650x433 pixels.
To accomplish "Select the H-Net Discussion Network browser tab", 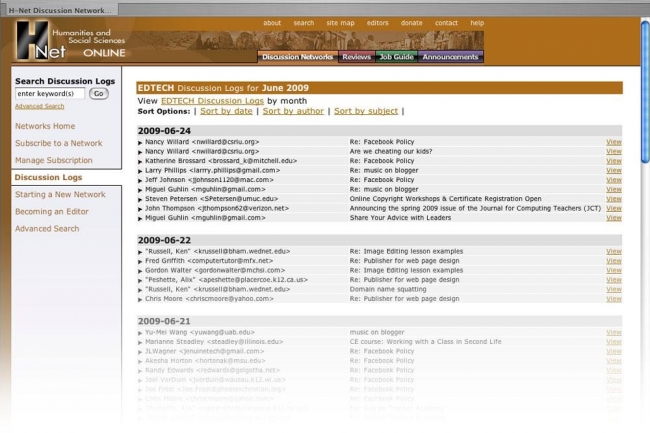I will (60, 10).
